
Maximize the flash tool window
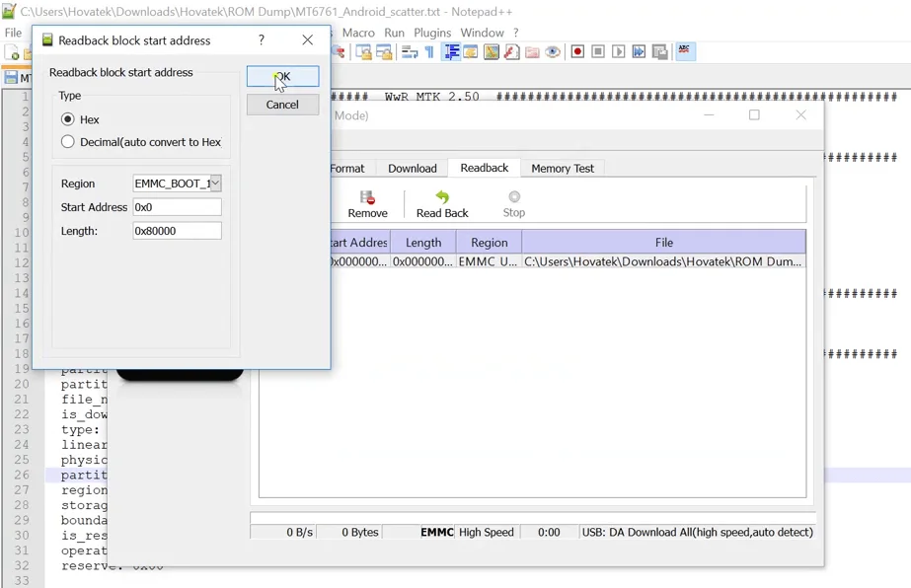(x=754, y=115)
